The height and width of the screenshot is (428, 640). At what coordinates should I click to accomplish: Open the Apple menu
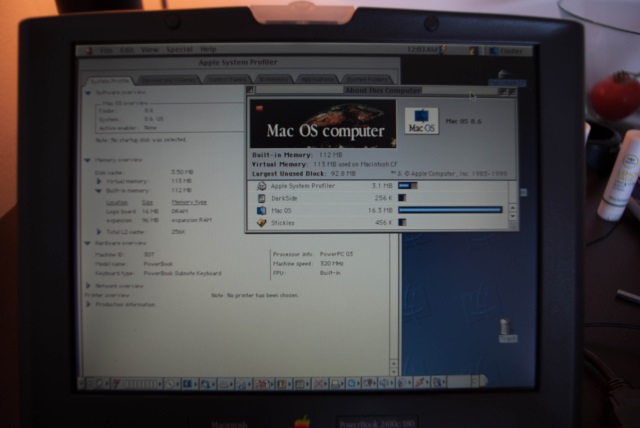click(88, 50)
